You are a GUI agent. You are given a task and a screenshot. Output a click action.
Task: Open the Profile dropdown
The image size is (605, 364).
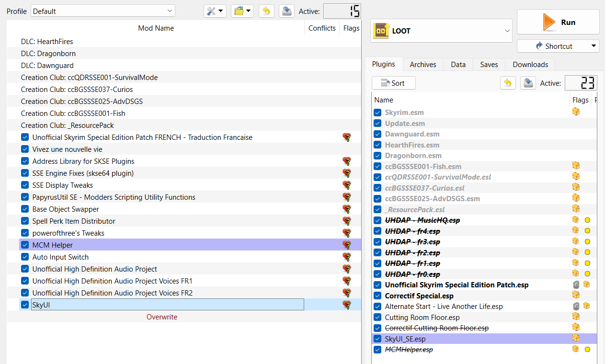(x=103, y=11)
